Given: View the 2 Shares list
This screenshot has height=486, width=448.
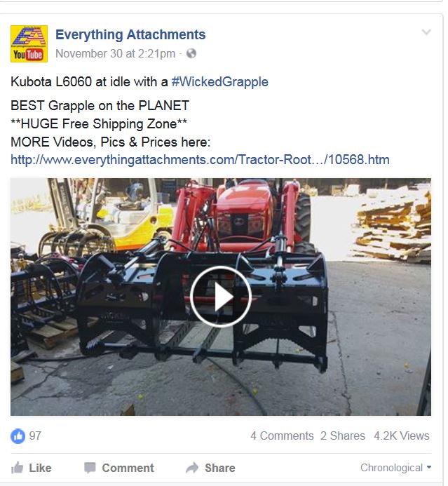Looking at the screenshot, I should point(343,436).
